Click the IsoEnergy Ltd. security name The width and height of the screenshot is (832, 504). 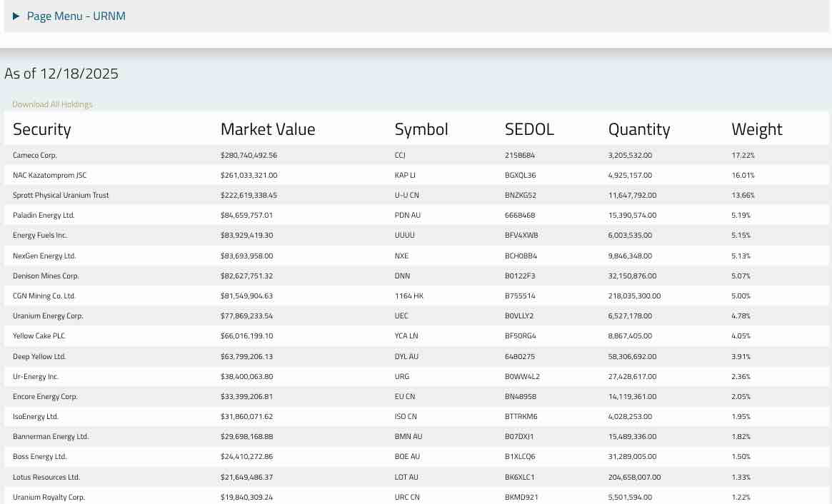point(36,416)
